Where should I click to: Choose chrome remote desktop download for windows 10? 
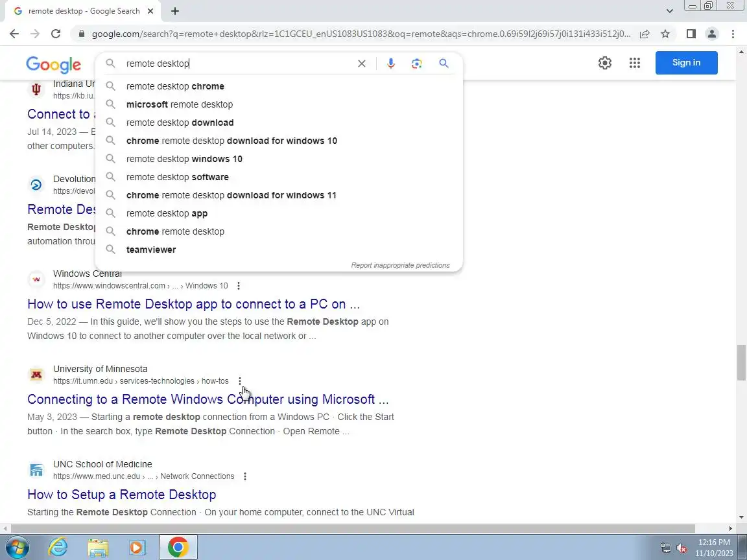[x=279, y=141]
